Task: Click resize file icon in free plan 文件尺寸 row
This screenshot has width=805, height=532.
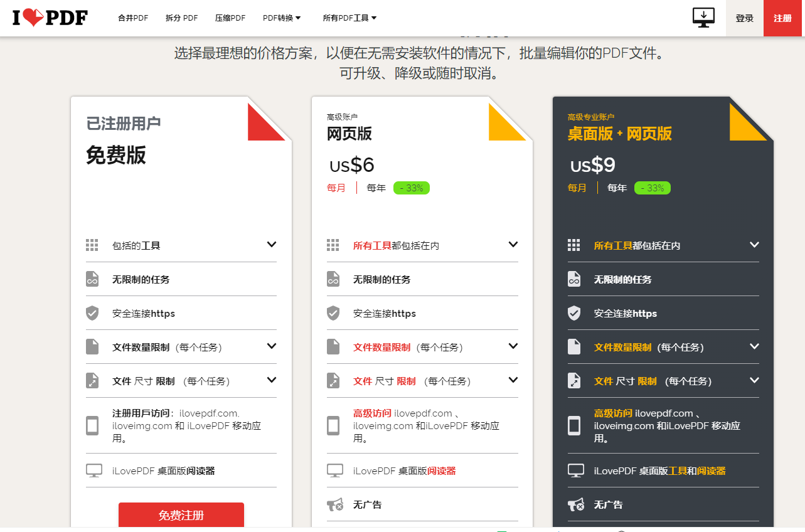Action: [92, 381]
